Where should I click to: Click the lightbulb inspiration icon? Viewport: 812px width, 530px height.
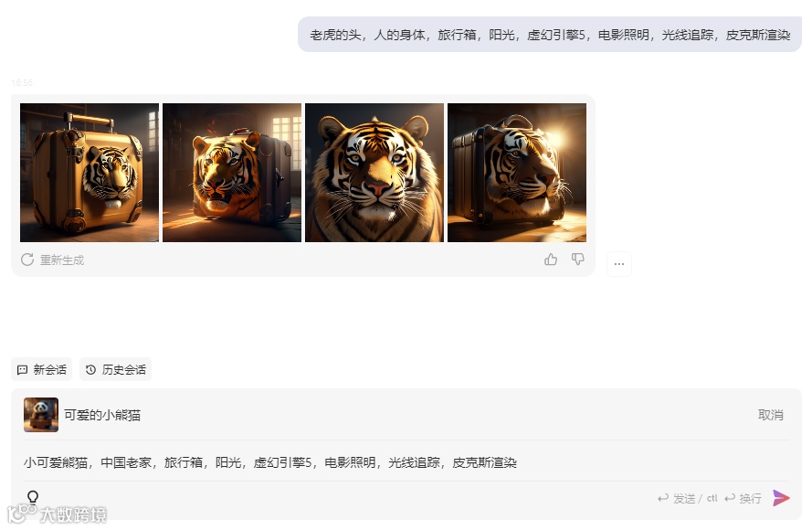33,497
